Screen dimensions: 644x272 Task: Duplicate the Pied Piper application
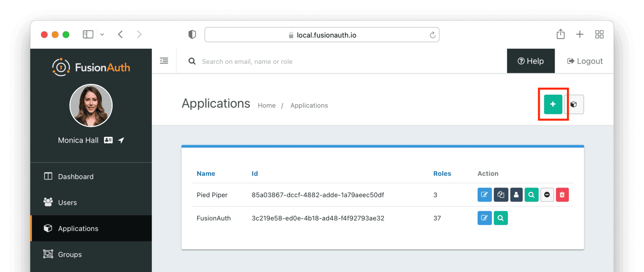pos(501,195)
